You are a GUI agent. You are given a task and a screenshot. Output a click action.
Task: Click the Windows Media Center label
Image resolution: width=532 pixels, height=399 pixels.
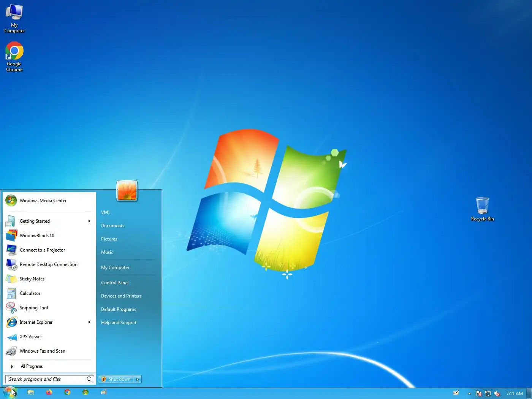tap(43, 201)
